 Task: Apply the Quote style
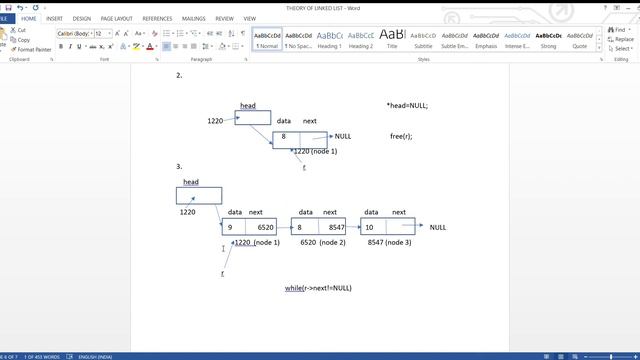(580, 40)
